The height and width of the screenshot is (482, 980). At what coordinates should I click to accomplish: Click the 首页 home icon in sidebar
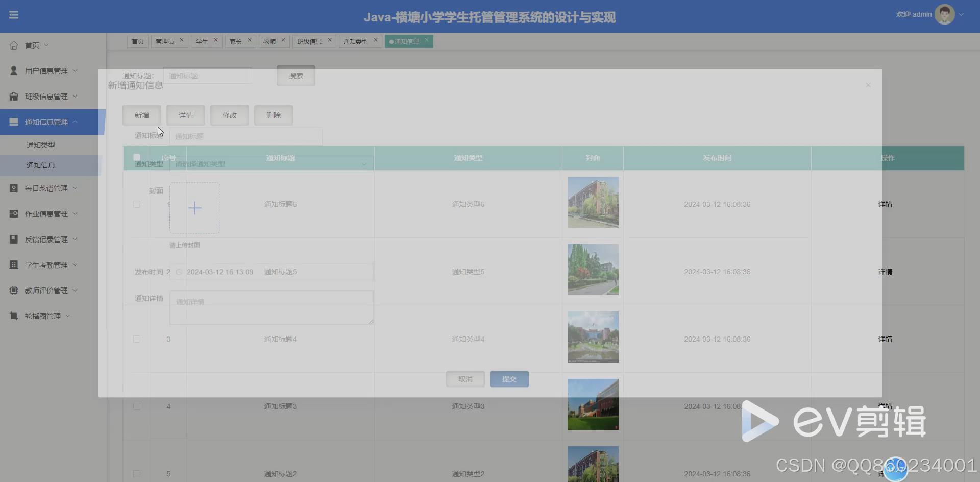[x=14, y=45]
